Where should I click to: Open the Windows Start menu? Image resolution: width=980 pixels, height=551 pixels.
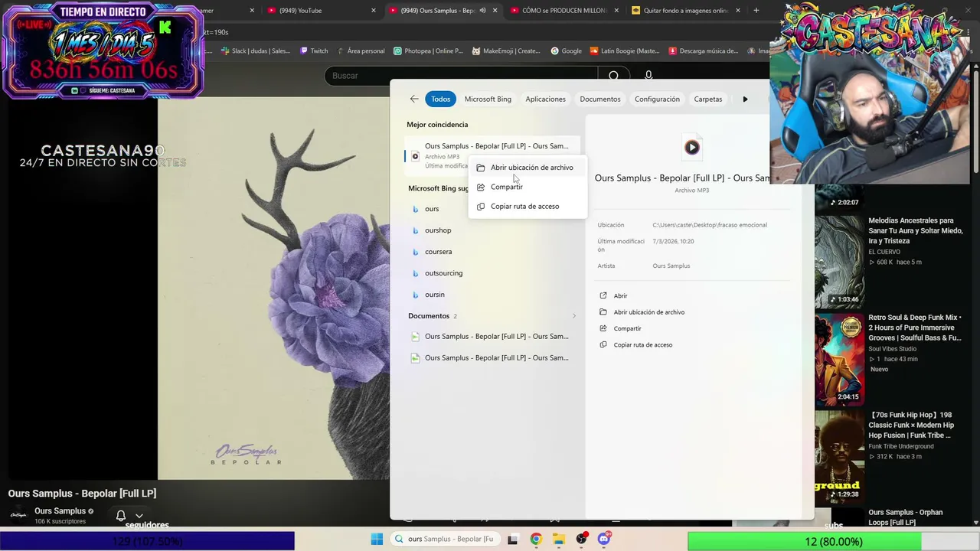click(377, 540)
